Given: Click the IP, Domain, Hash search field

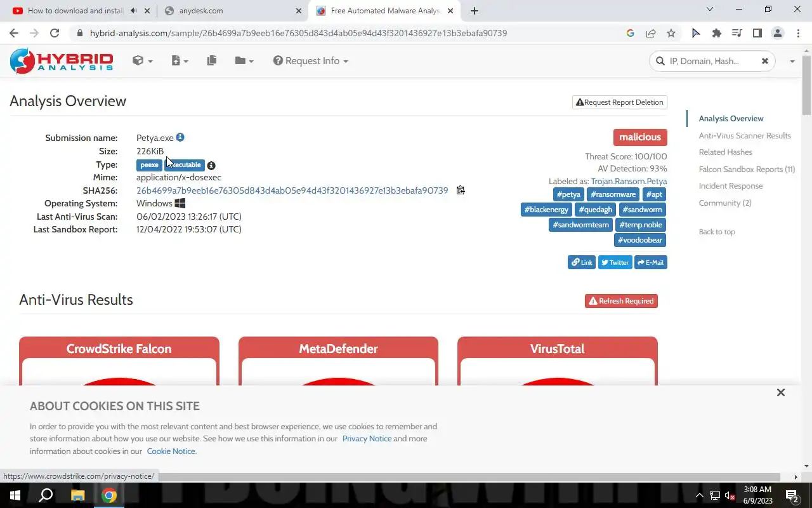Looking at the screenshot, I should click(710, 61).
